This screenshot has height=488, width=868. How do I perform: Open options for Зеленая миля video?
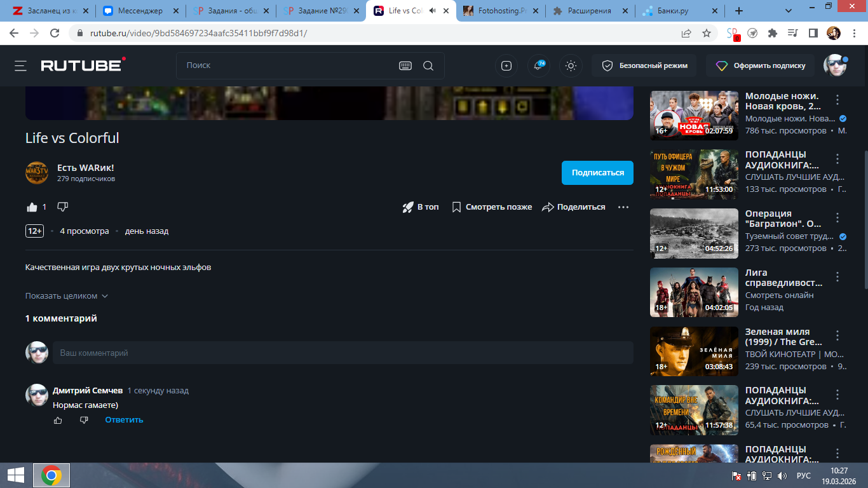click(837, 335)
